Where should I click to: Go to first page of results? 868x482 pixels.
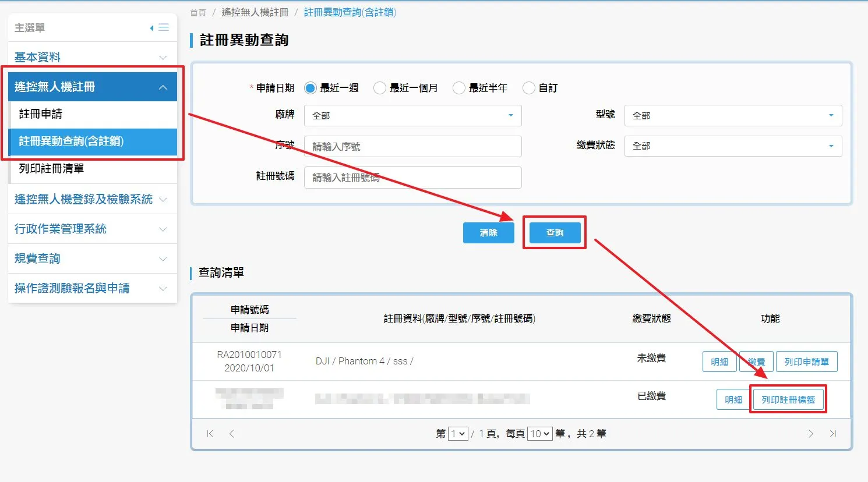coord(210,434)
